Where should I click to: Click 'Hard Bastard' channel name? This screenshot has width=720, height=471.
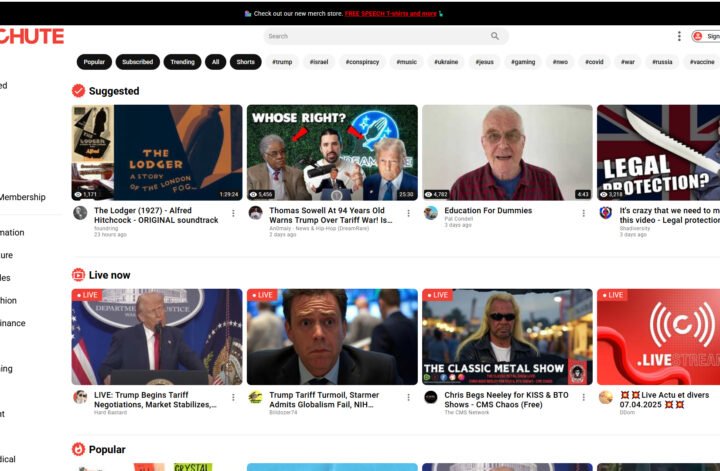(x=110, y=412)
